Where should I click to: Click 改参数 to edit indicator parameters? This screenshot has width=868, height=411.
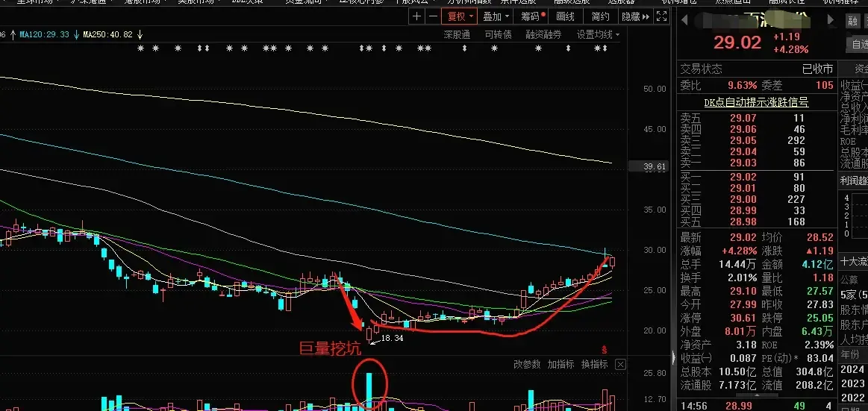527,365
